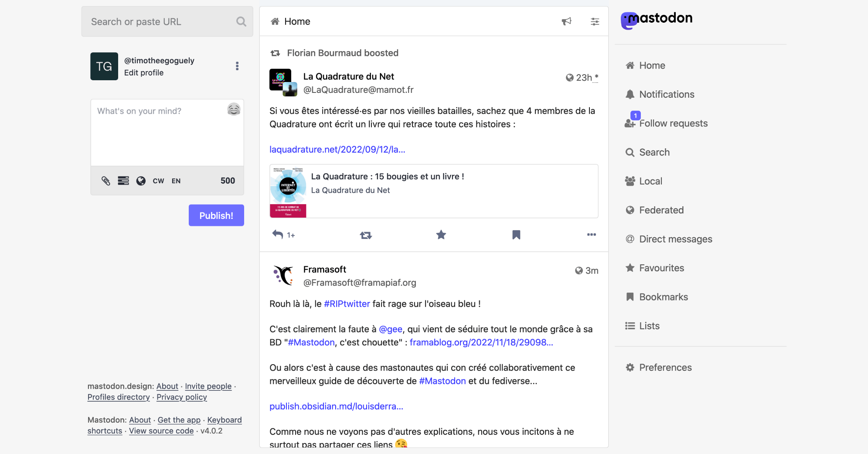Open the TG profile avatar
The width and height of the screenshot is (868, 454).
(x=104, y=66)
